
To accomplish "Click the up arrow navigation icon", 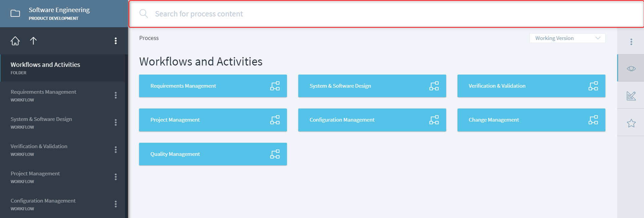I will (x=33, y=41).
